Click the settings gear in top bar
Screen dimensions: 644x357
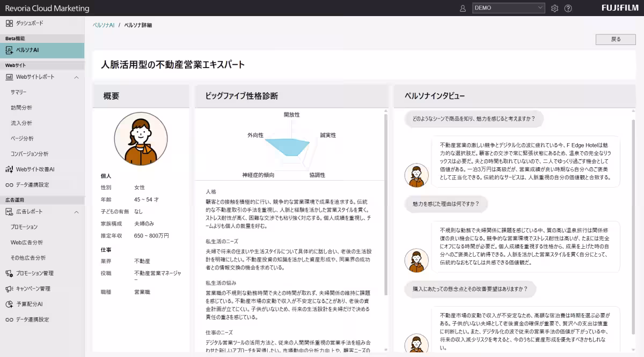554,8
